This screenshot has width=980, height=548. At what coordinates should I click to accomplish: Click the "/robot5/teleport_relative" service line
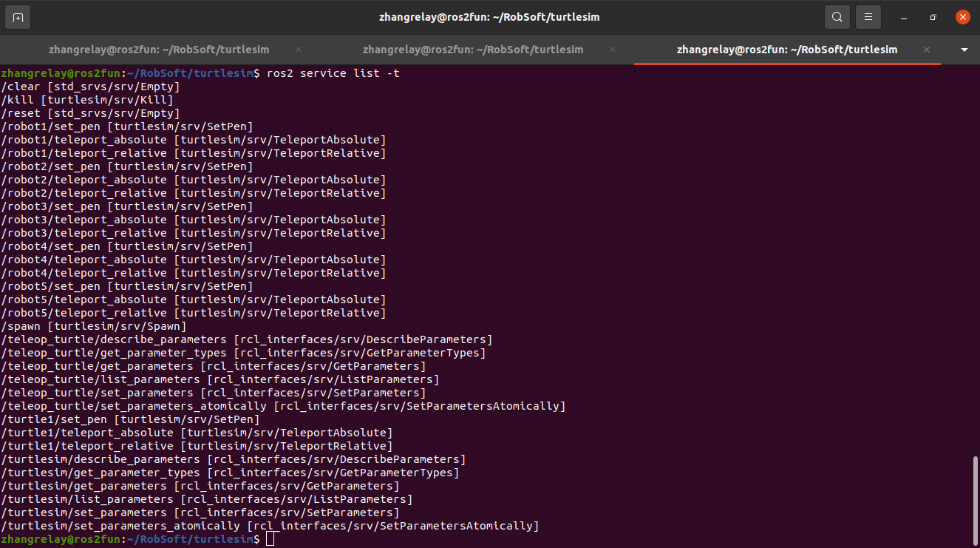pyautogui.click(x=194, y=313)
